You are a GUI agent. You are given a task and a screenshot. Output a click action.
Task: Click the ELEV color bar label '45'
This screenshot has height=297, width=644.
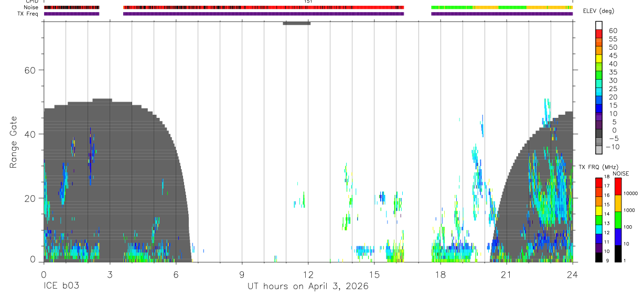[x=613, y=56]
